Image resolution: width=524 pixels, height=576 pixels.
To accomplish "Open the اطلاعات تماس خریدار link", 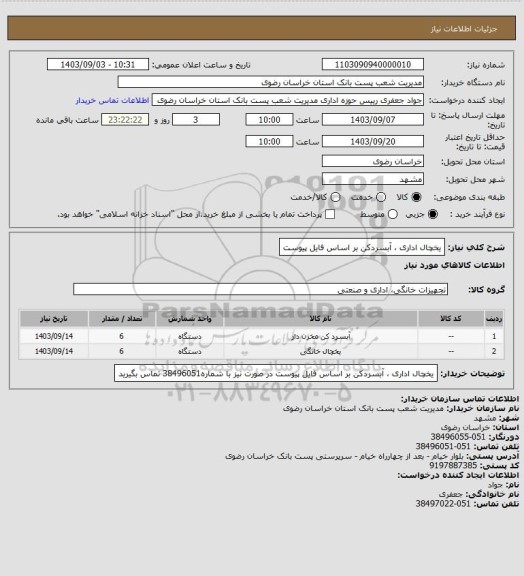I will click(x=112, y=100).
